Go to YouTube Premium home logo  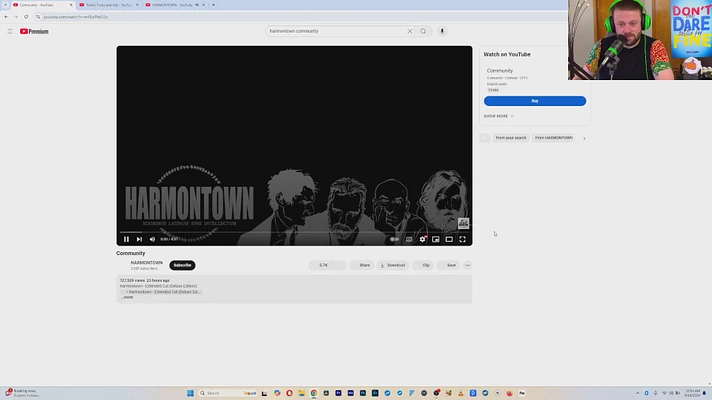(x=34, y=31)
